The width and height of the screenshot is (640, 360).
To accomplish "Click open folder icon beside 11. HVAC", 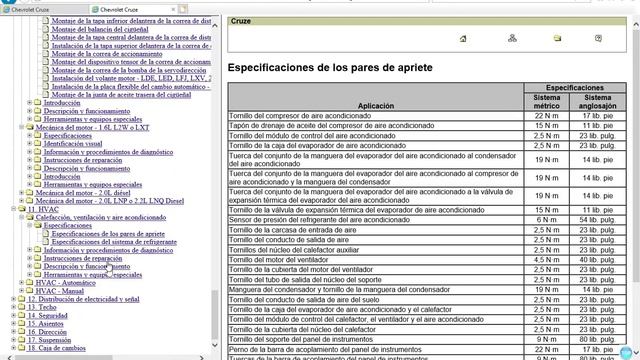I will [x=22, y=209].
